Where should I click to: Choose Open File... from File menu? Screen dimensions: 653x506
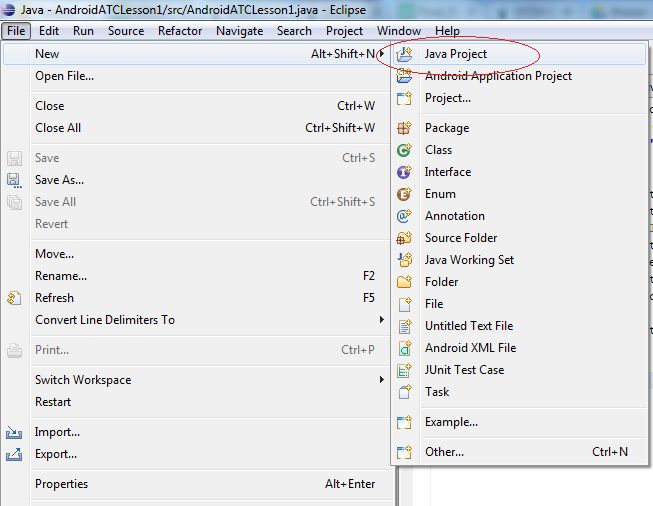click(x=197, y=76)
